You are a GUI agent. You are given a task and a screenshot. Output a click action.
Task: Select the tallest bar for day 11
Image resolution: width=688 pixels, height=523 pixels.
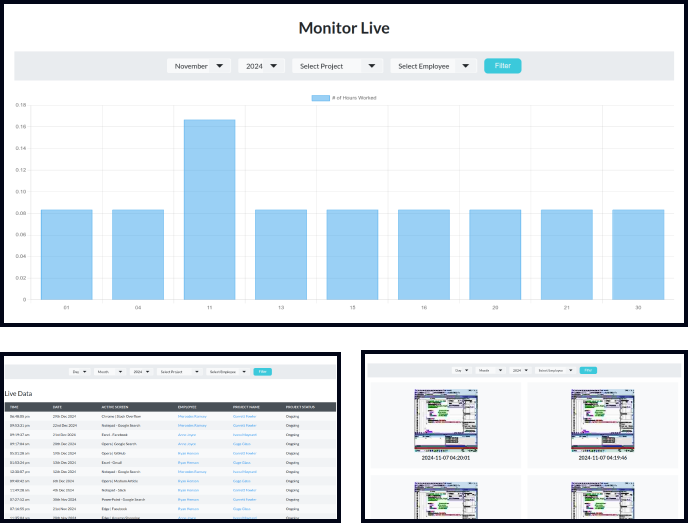click(x=209, y=210)
